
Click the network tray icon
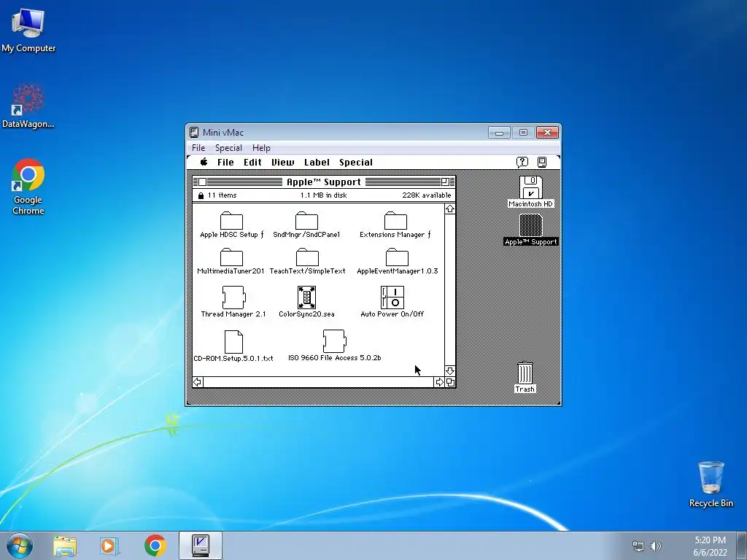tap(638, 546)
